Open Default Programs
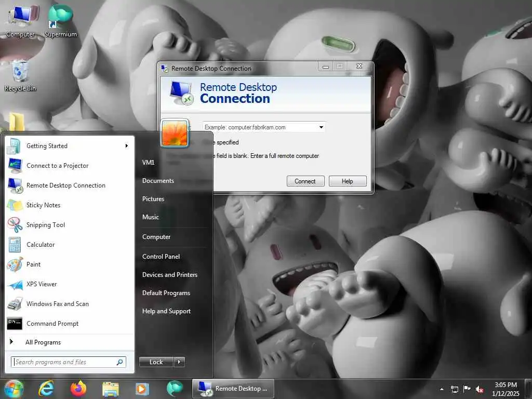This screenshot has height=399, width=532. point(166,293)
